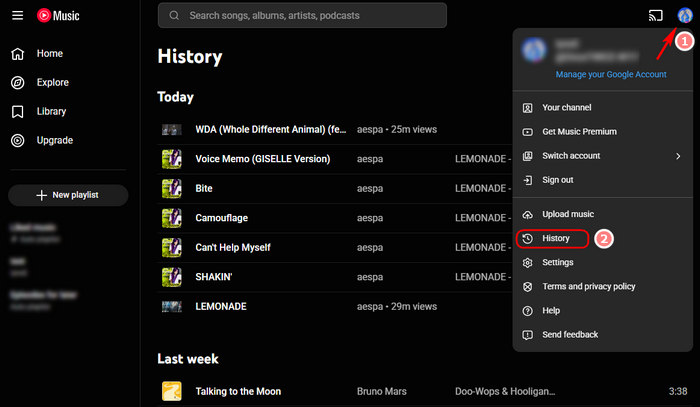Click the profile picture in account menu
The image size is (700, 407).
tap(533, 50)
